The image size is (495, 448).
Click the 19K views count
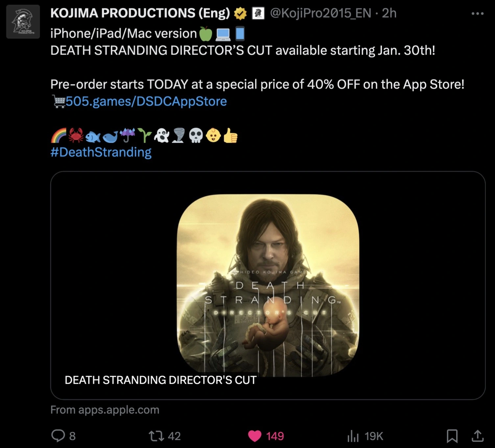tap(374, 436)
